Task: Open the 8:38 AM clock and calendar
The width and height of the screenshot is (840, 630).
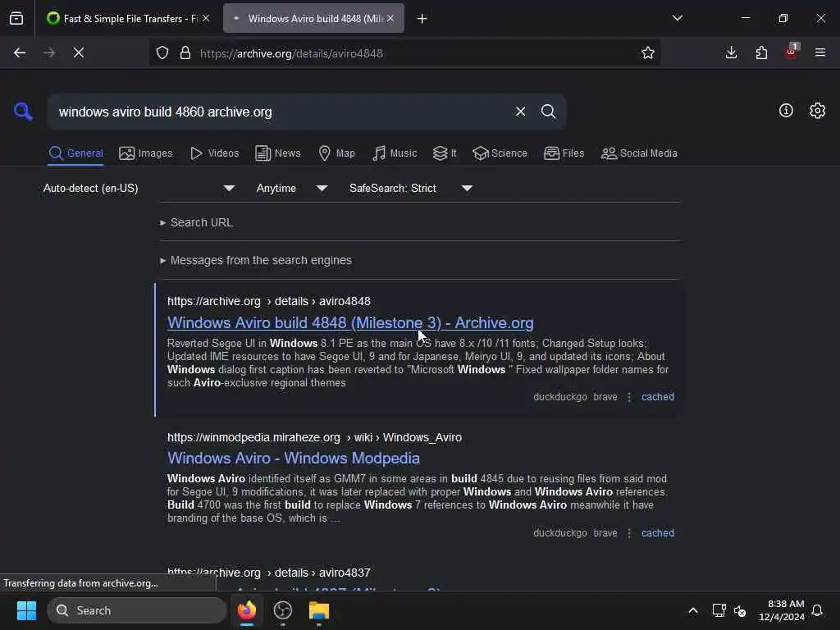Action: pos(782,610)
